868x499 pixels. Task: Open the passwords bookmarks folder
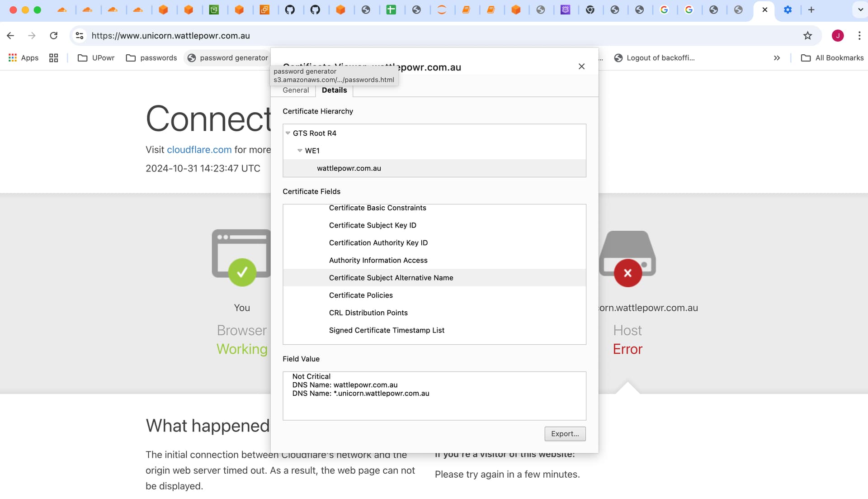point(151,58)
